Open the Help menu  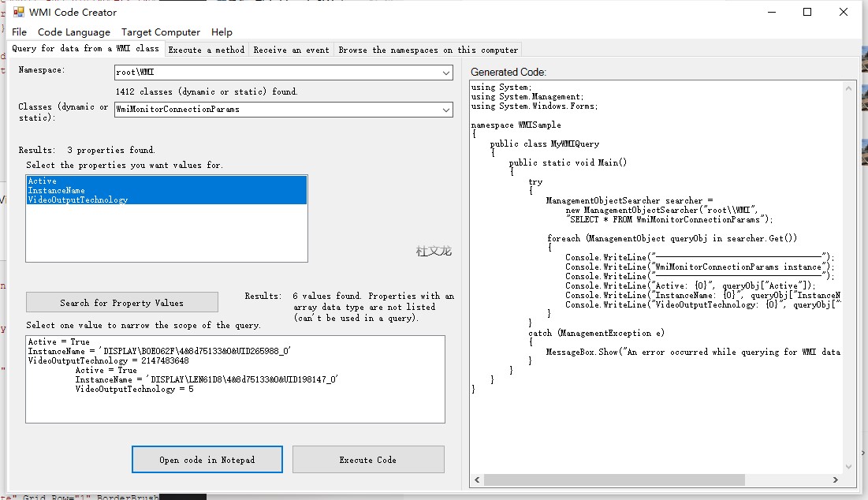tap(222, 32)
